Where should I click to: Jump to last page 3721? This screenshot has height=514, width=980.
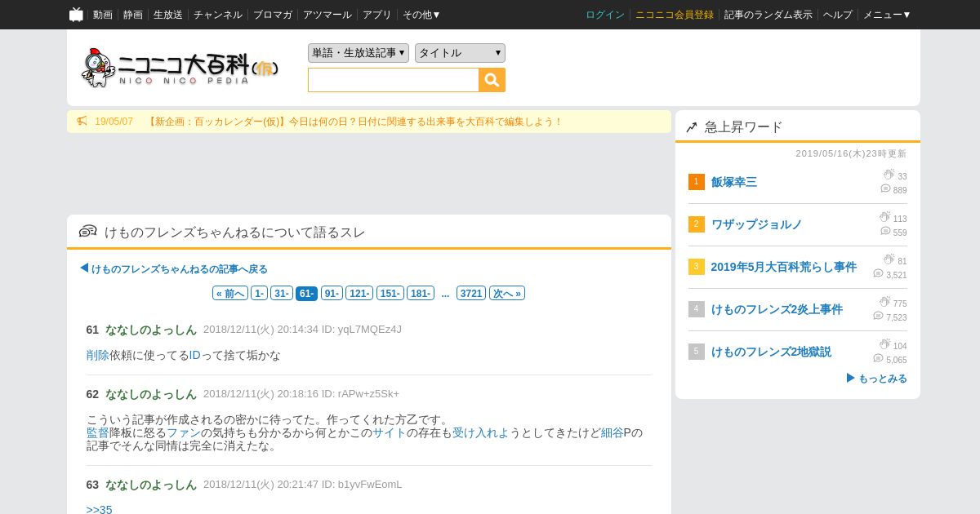(471, 293)
